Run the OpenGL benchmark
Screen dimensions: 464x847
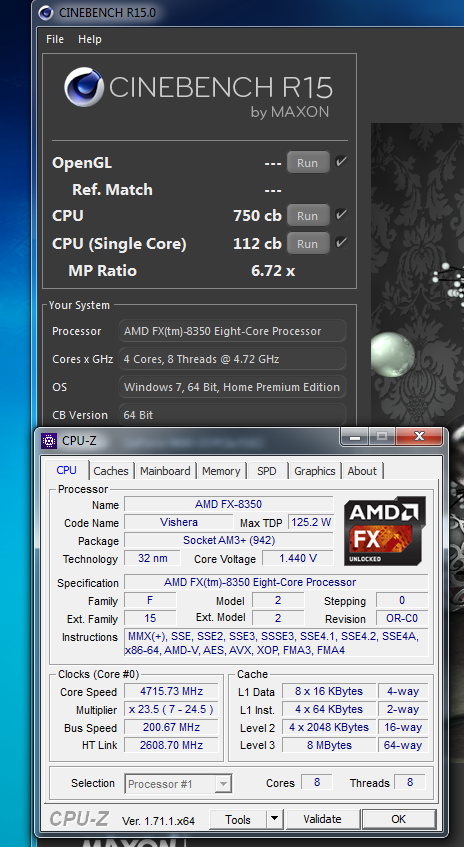coord(307,163)
